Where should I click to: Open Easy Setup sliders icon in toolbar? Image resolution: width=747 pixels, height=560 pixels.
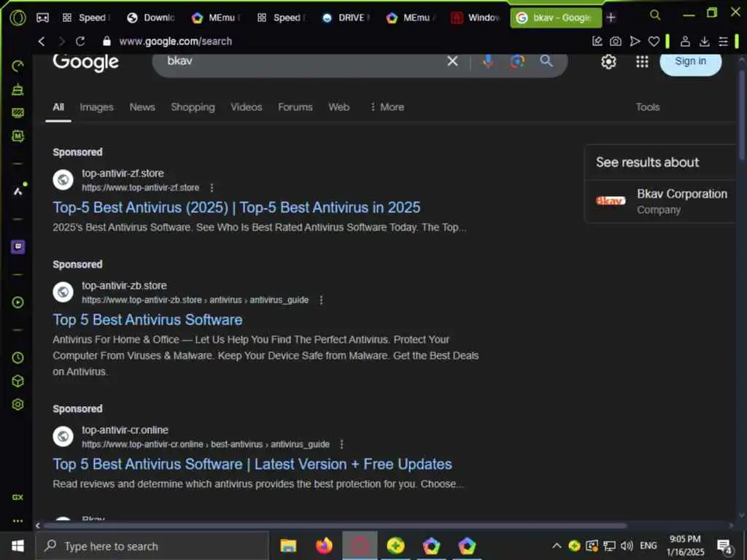723,42
